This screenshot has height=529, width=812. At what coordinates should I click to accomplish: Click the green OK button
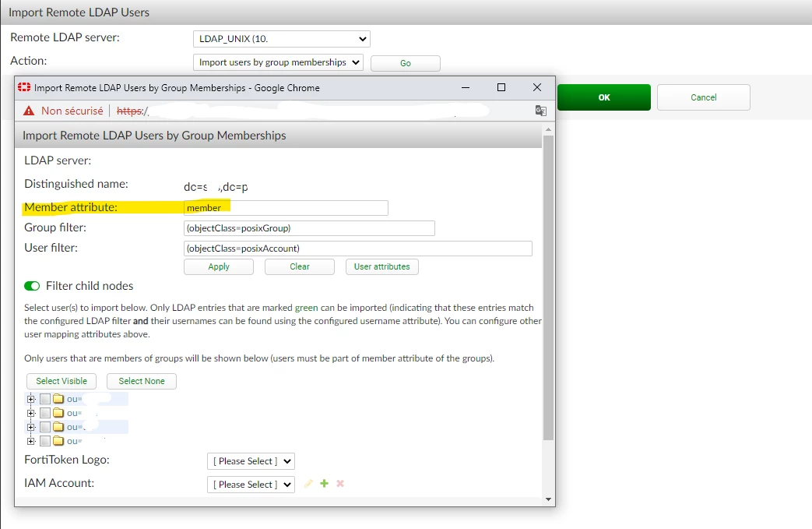tap(604, 97)
